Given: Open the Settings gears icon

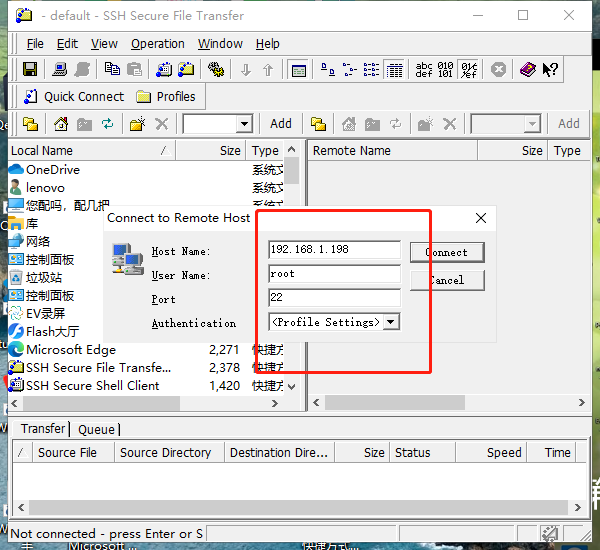Looking at the screenshot, I should click(x=216, y=70).
